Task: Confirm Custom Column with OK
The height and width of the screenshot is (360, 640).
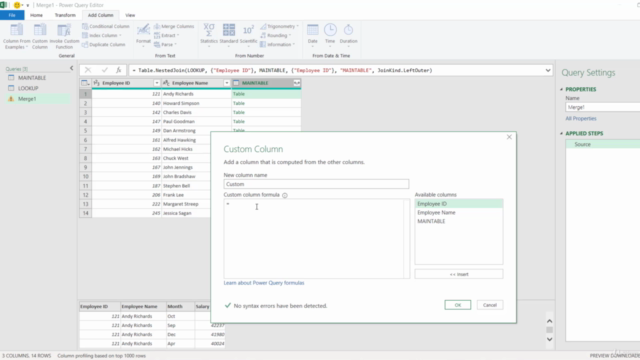Action: pos(458,305)
